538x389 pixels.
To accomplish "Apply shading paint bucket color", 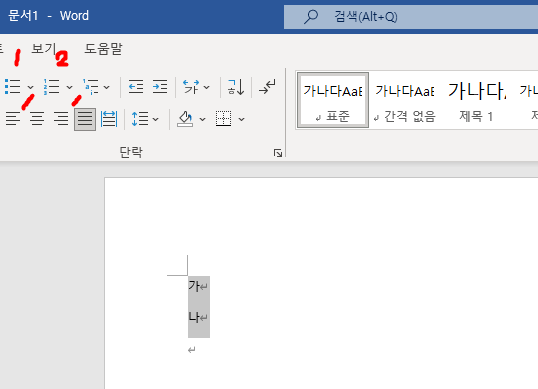I will point(185,119).
